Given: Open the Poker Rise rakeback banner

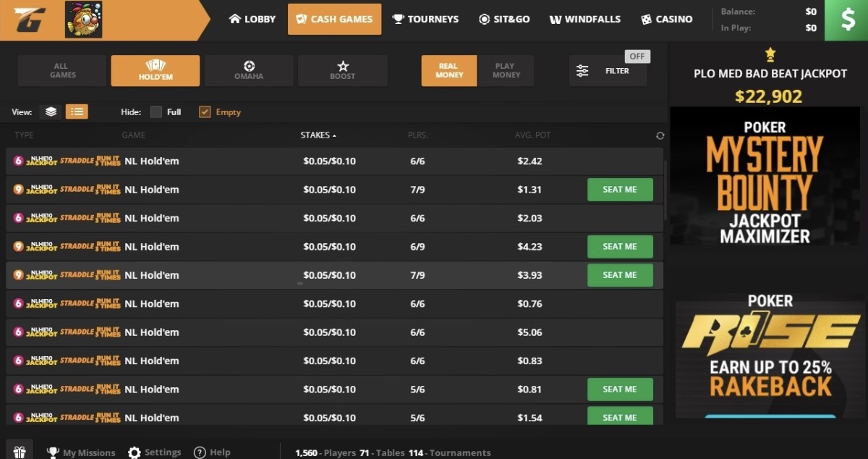Looking at the screenshot, I should click(770, 355).
